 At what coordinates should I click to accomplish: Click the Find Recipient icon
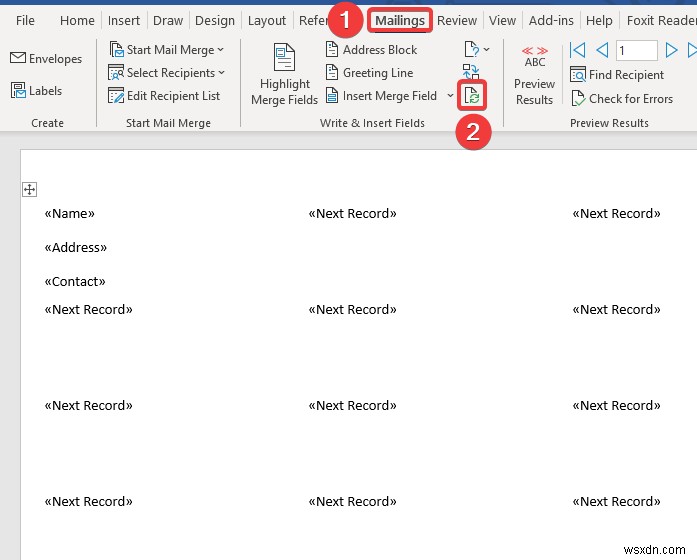[x=578, y=75]
